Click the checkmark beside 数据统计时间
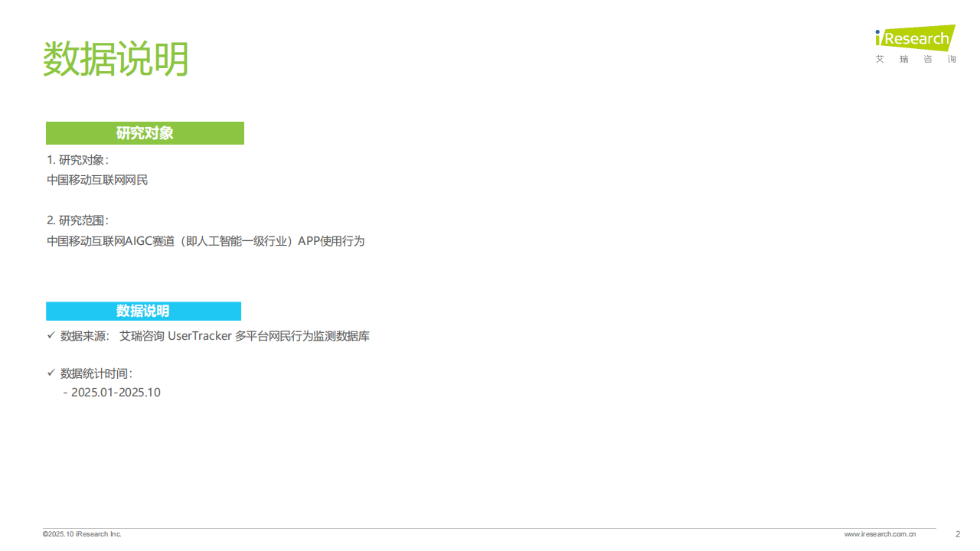The image size is (980, 551). tap(51, 373)
